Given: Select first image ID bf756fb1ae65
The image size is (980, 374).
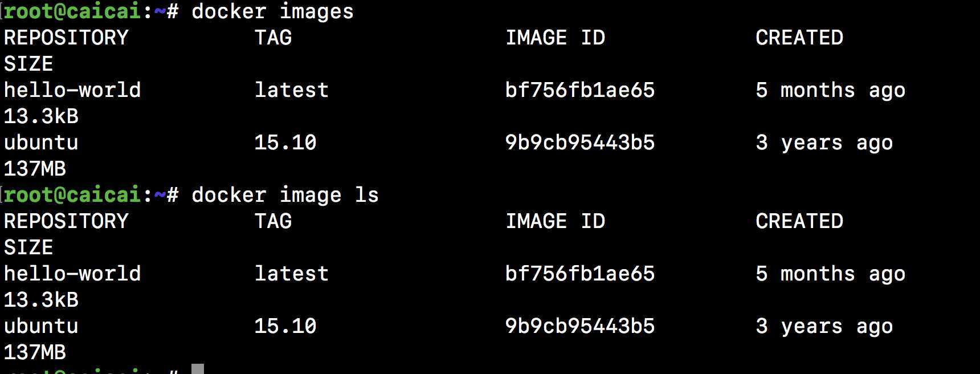Looking at the screenshot, I should 580,90.
